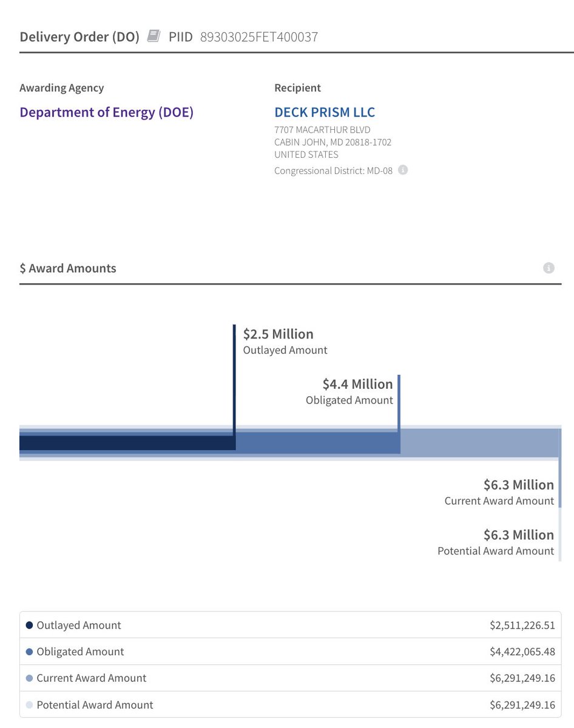Click the $2,511,226.51 value in the table

point(522,625)
